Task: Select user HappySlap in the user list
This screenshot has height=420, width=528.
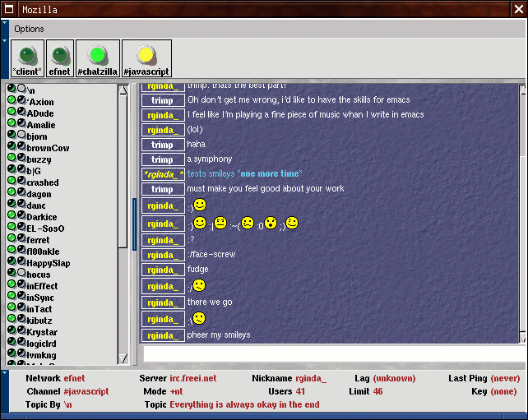Action: 49,263
